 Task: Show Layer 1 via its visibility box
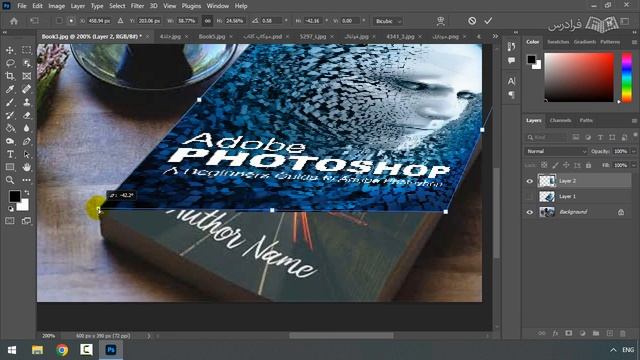[530, 196]
